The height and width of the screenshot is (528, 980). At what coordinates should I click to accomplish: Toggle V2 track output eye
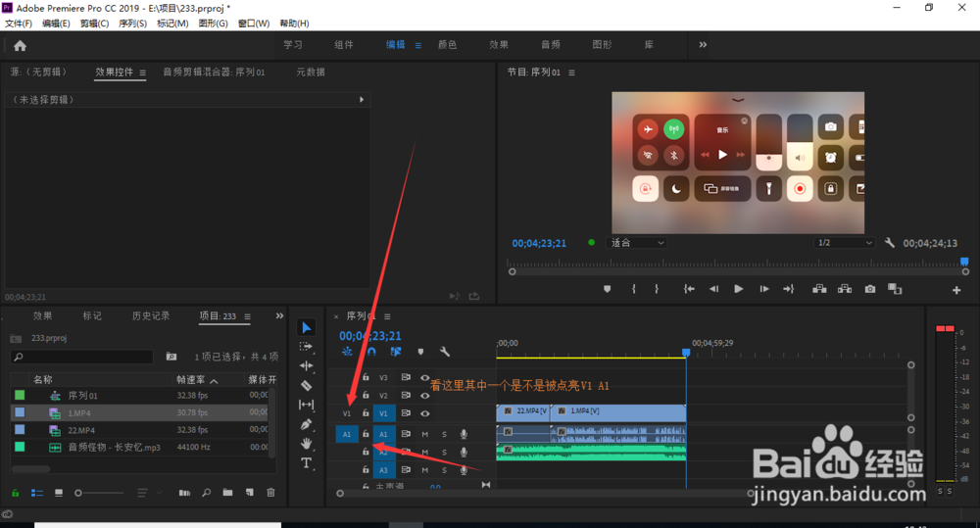click(x=425, y=396)
